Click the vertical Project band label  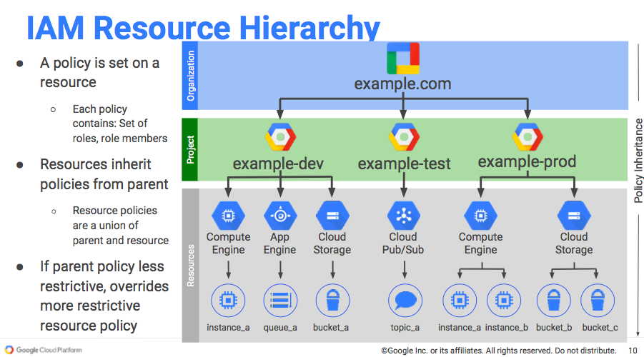coord(191,150)
